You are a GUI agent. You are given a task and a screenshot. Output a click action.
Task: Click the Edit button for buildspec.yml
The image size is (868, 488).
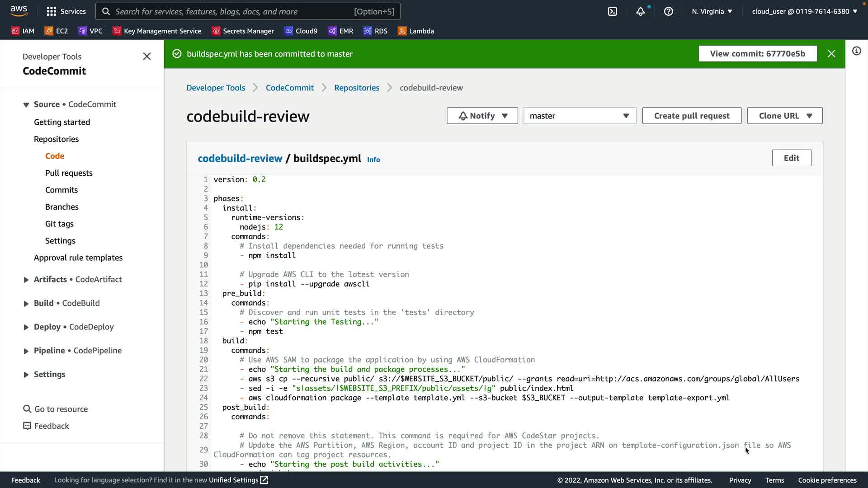click(x=791, y=158)
